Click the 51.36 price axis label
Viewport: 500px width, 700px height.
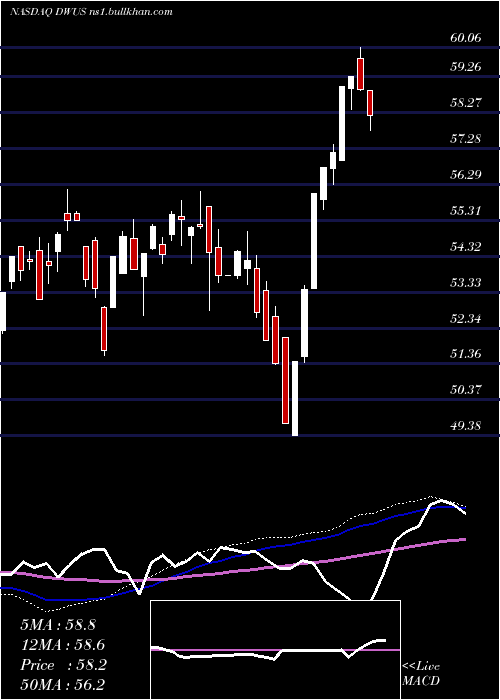coord(466,354)
